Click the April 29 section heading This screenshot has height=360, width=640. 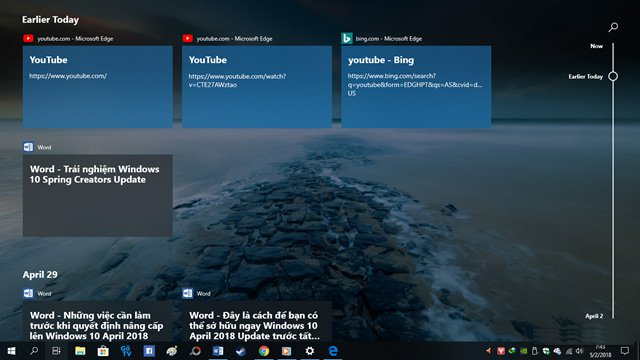point(40,275)
